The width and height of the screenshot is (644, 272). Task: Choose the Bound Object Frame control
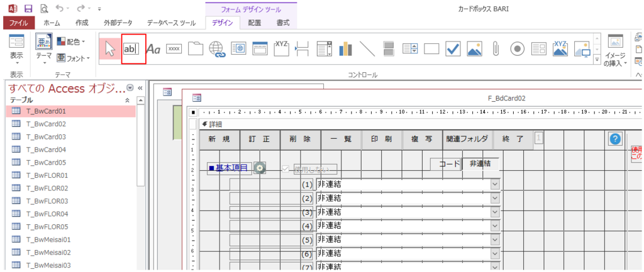[560, 48]
